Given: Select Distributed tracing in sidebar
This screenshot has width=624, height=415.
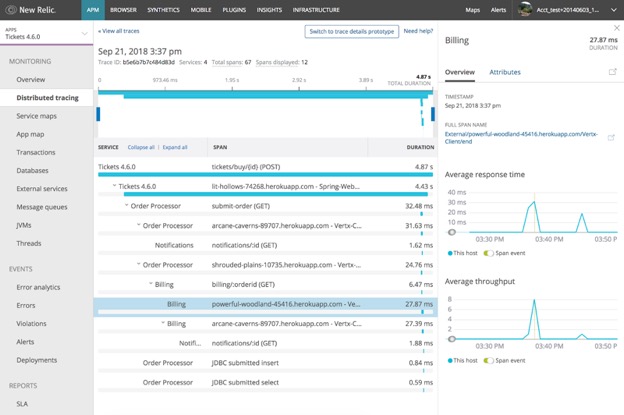Looking at the screenshot, I should coord(47,98).
